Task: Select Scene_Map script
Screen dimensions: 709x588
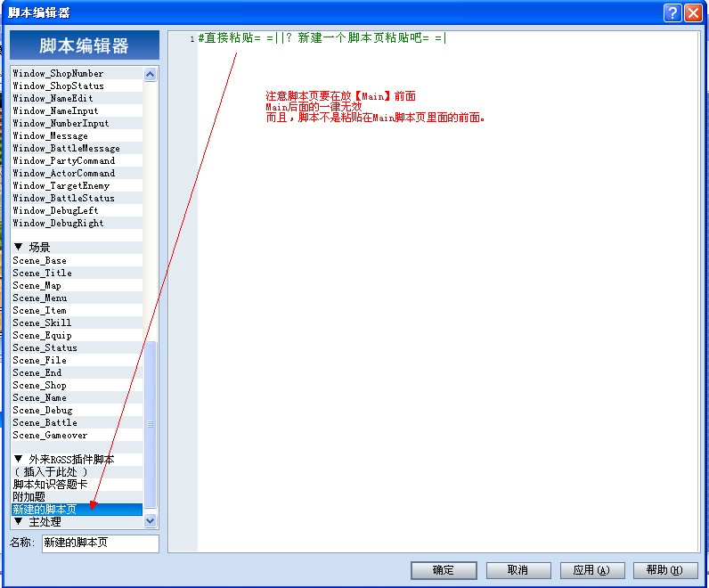Action: pos(77,285)
